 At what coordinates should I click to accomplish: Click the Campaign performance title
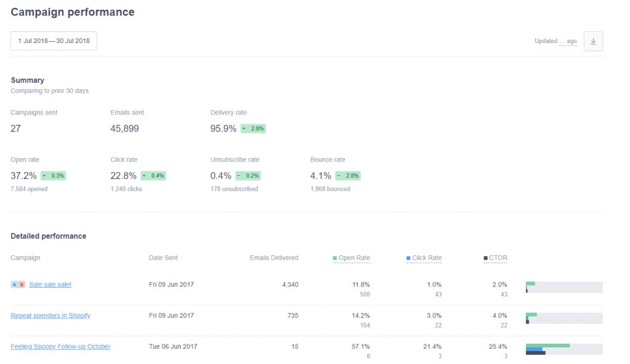(x=73, y=12)
